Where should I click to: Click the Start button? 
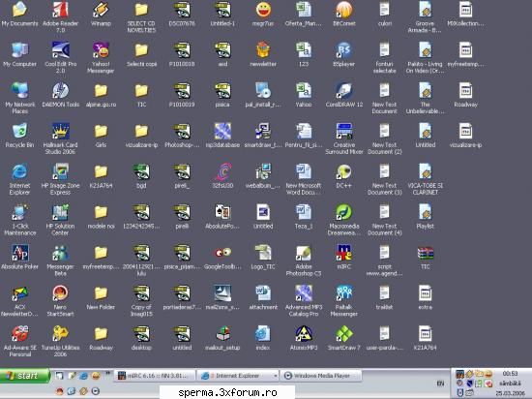(25, 376)
